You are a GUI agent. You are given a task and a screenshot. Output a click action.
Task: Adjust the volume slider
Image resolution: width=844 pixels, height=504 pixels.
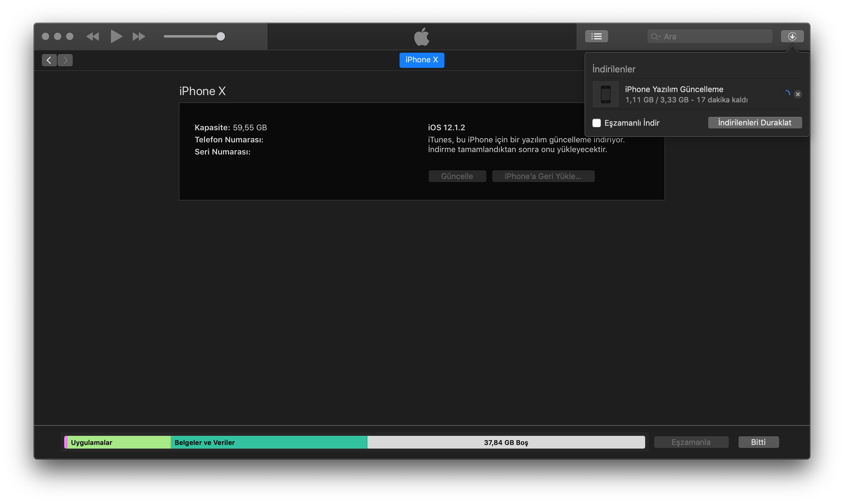tap(220, 36)
